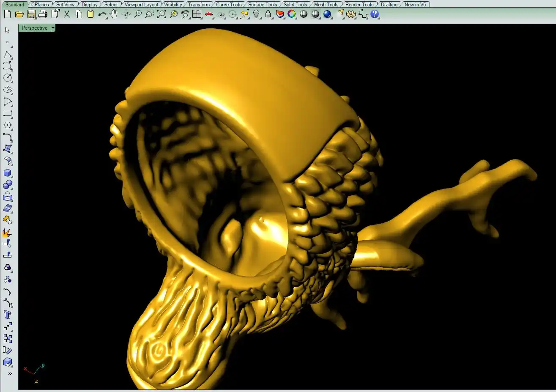Viewport: 556px width, 392px height.
Task: Select the Circle tool in sidebar
Action: coord(8,78)
